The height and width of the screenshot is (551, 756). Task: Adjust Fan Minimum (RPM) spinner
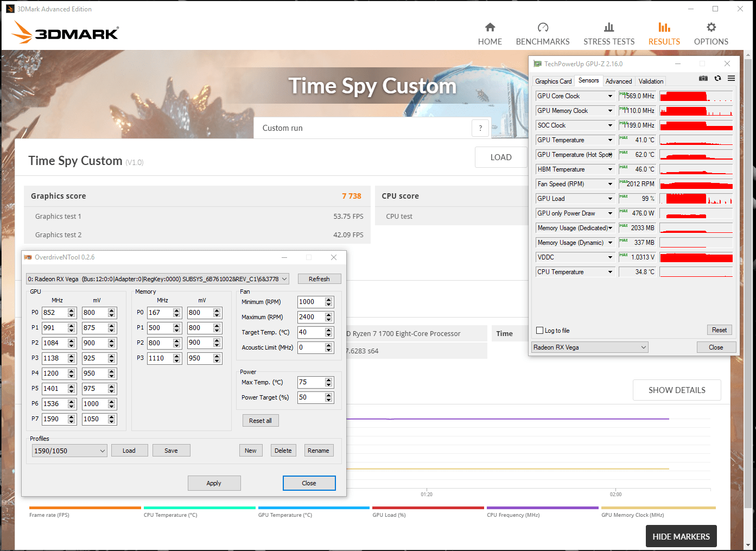pos(329,302)
